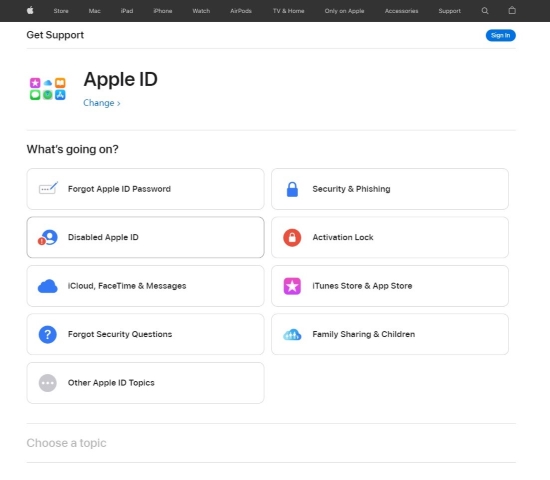Viewport: 550px width, 480px height.
Task: Click the purple star iTunes Store icon
Action: tap(292, 286)
